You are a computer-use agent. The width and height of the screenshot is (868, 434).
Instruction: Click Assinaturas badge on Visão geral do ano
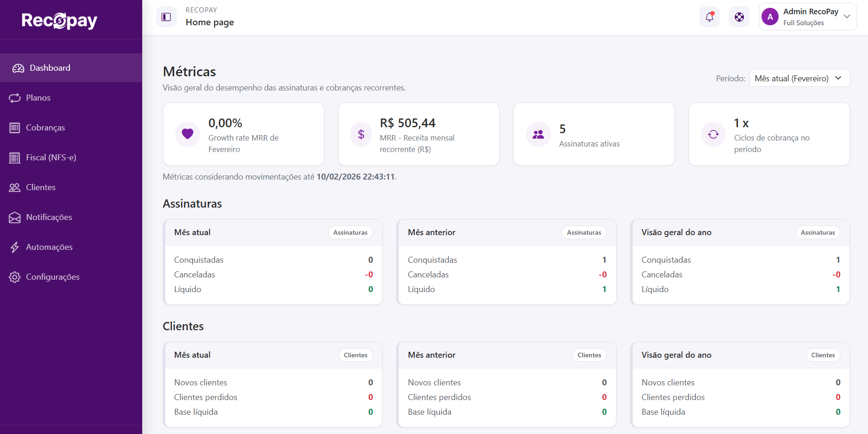(x=818, y=232)
